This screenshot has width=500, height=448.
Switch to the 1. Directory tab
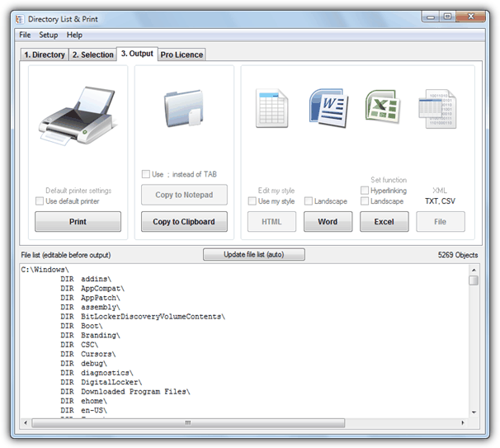pyautogui.click(x=44, y=54)
